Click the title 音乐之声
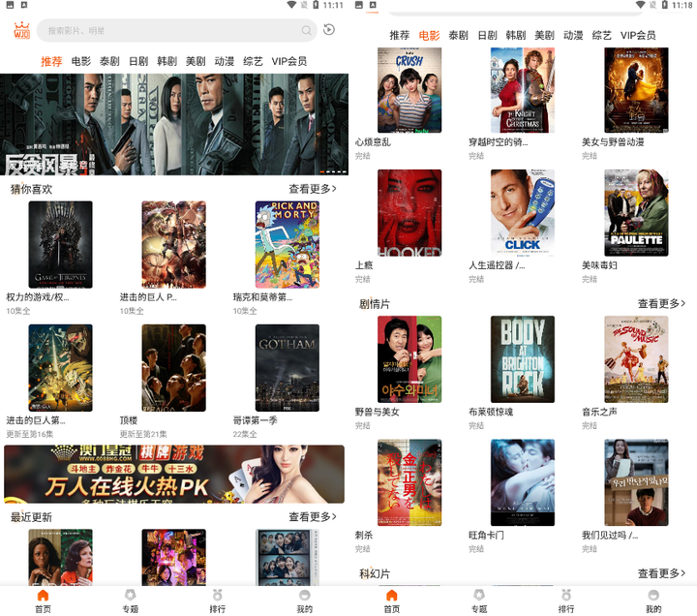The height and width of the screenshot is (616, 697). pos(599,412)
